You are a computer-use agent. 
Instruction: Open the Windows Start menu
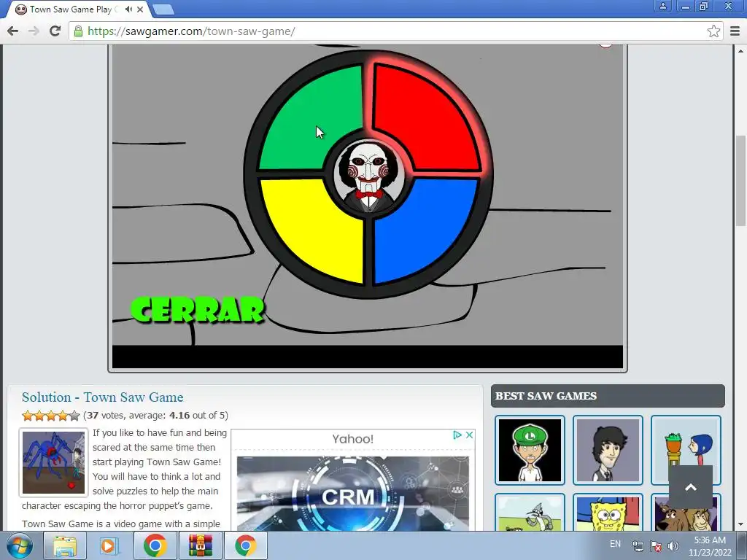pyautogui.click(x=20, y=545)
